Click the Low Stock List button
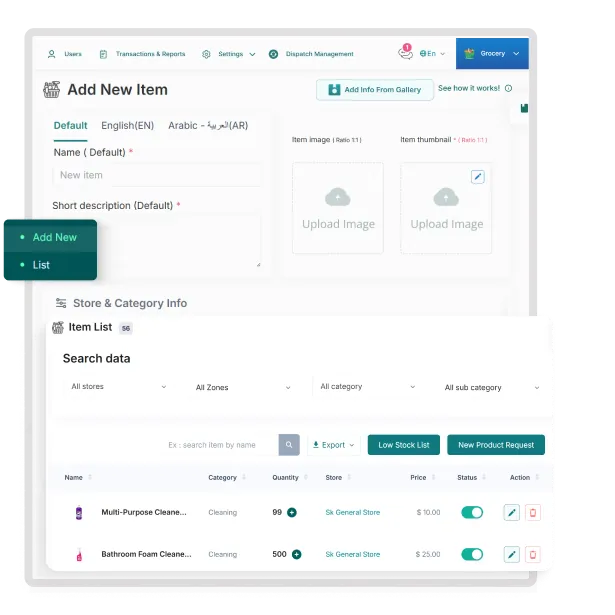 click(x=404, y=445)
